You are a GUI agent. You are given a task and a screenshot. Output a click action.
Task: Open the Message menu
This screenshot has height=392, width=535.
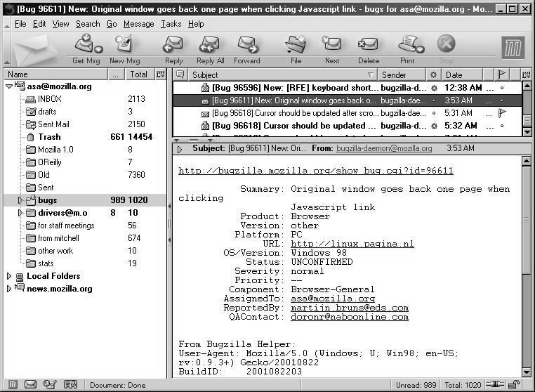point(138,24)
